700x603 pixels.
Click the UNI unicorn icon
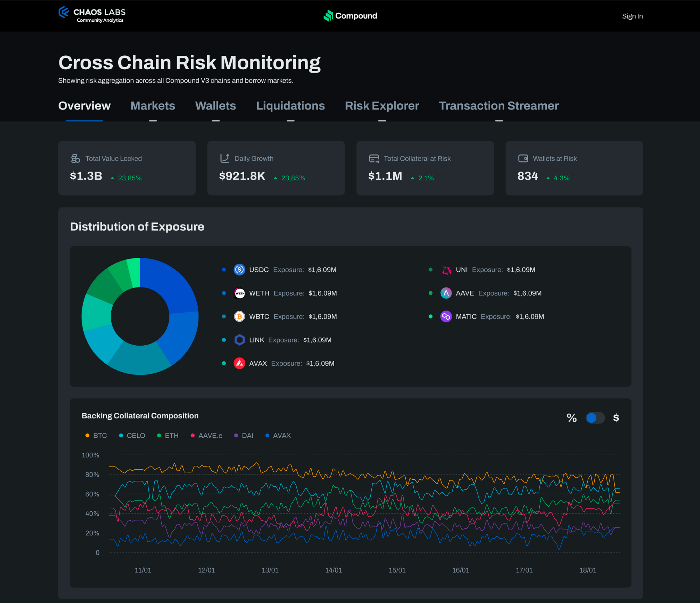[446, 270]
